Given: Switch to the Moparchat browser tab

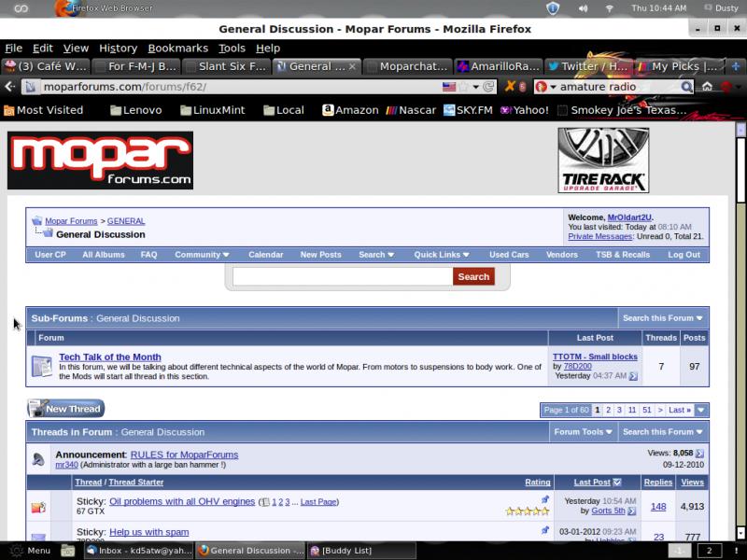Looking at the screenshot, I should click(408, 66).
